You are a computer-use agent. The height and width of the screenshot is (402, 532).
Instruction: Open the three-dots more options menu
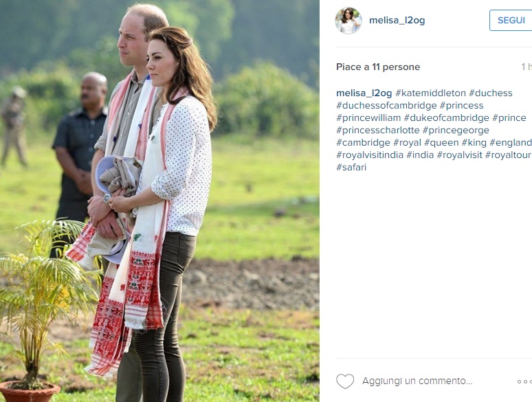pyautogui.click(x=524, y=381)
